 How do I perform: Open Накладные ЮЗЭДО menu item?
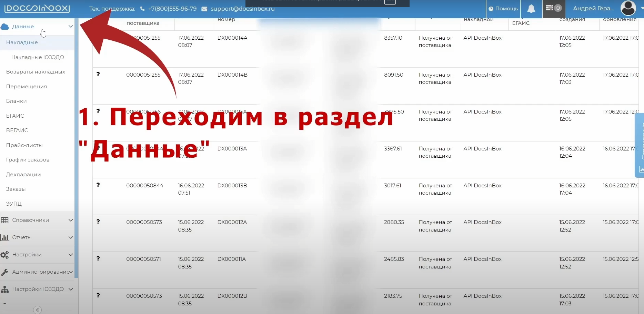coord(38,57)
